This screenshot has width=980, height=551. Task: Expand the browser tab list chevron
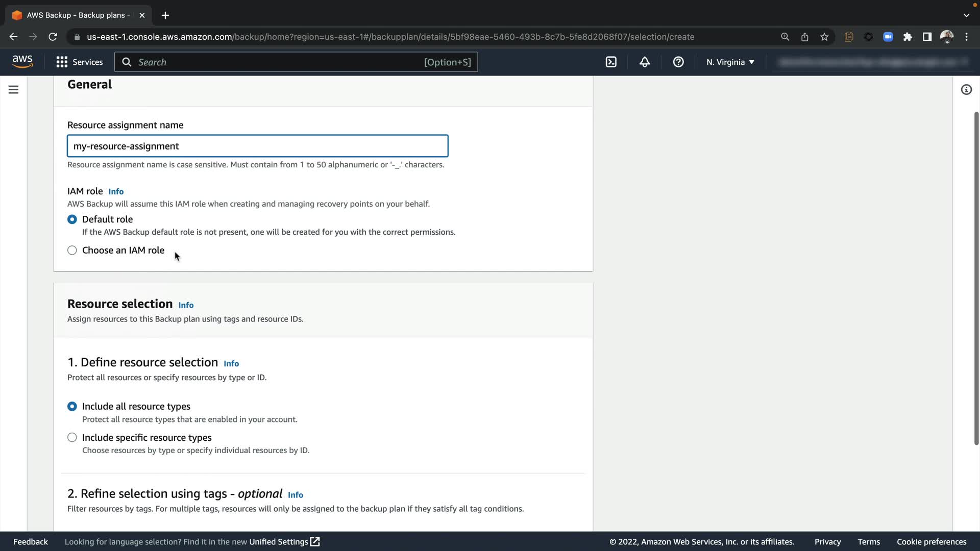(966, 15)
